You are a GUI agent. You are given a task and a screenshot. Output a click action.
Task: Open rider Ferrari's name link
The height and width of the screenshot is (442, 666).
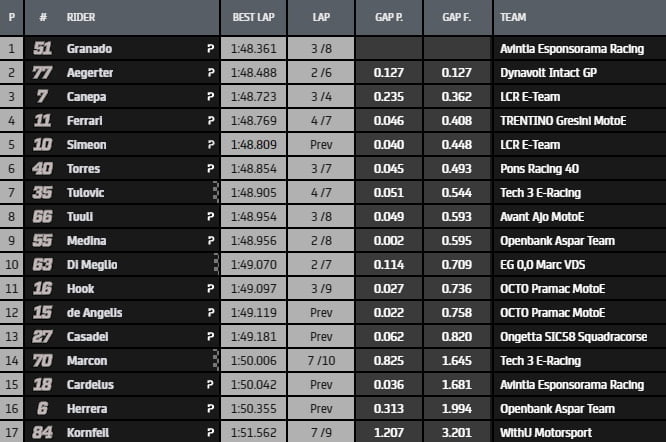[x=84, y=120]
